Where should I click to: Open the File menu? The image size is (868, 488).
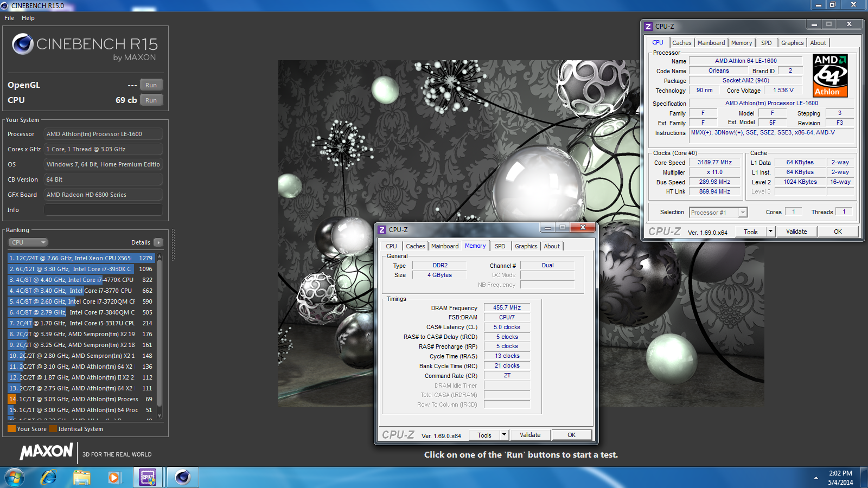click(9, 18)
